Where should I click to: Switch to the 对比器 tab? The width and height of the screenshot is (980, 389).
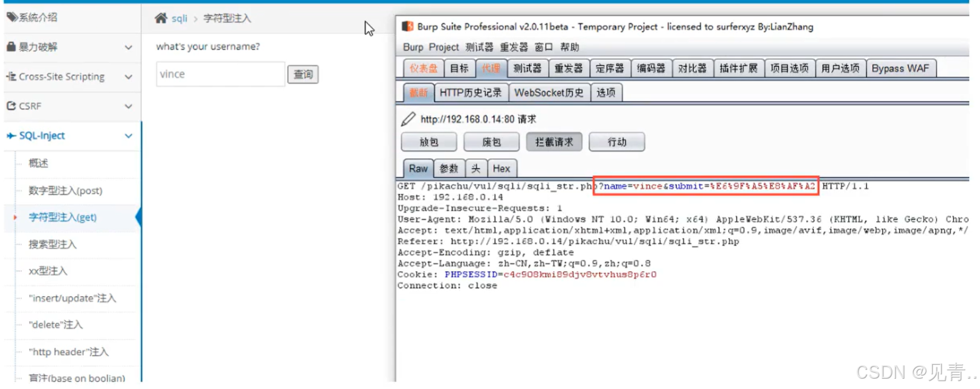692,68
